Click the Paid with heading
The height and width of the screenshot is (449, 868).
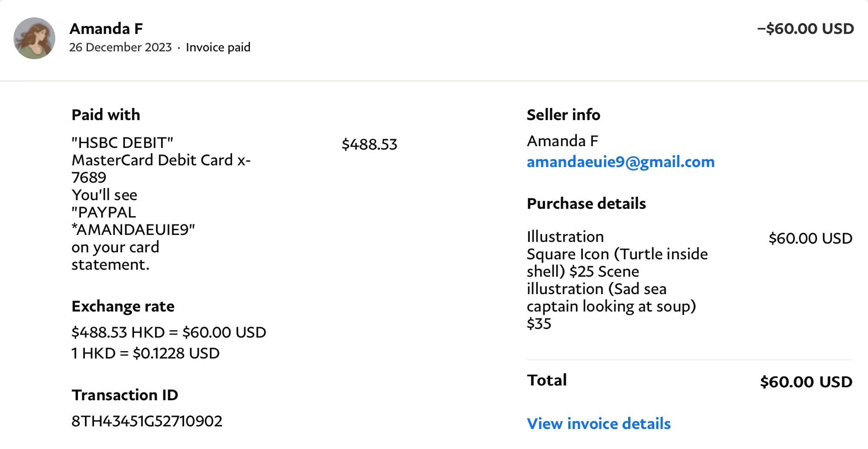(106, 115)
